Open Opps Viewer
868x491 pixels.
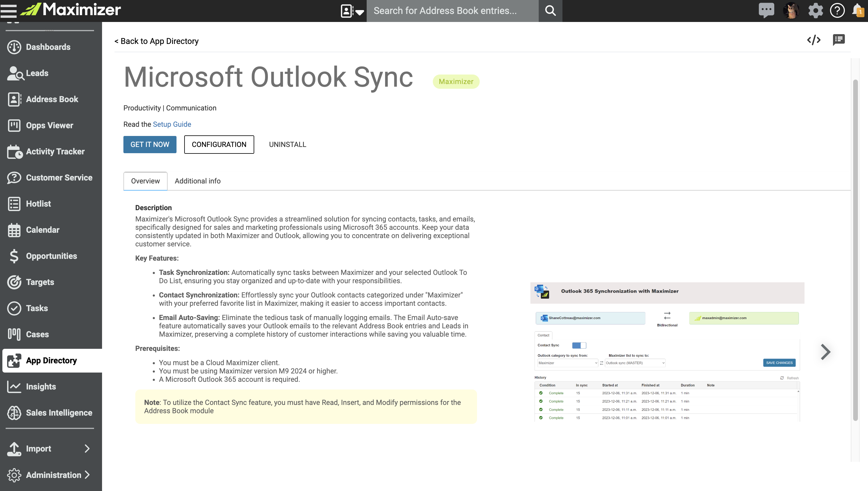tap(51, 126)
